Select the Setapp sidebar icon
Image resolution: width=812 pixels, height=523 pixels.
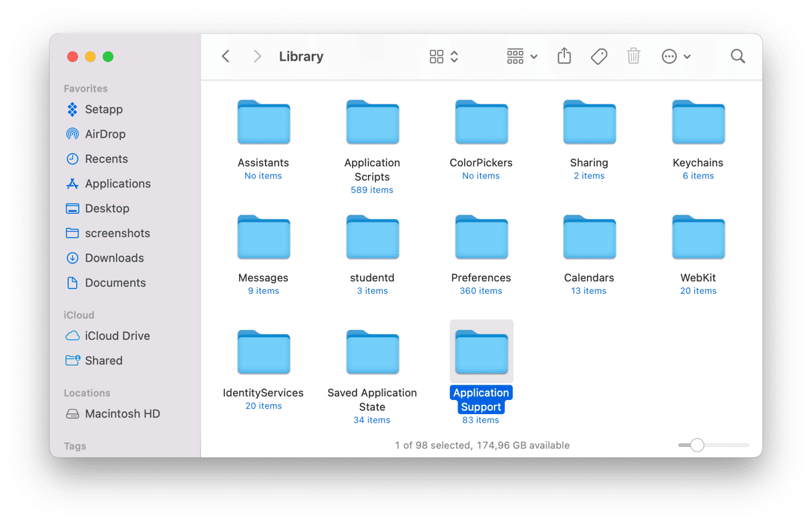click(x=72, y=110)
